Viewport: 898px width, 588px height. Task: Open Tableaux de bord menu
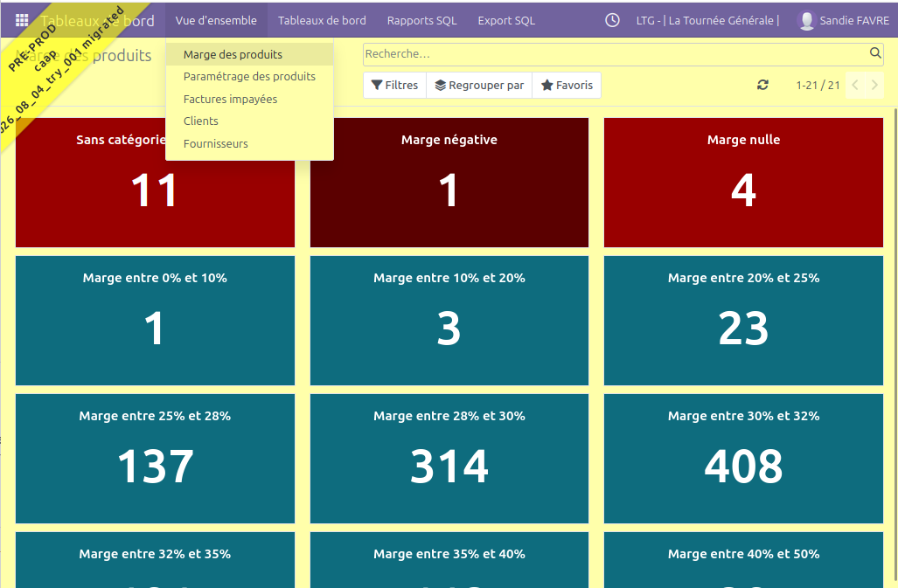[322, 21]
